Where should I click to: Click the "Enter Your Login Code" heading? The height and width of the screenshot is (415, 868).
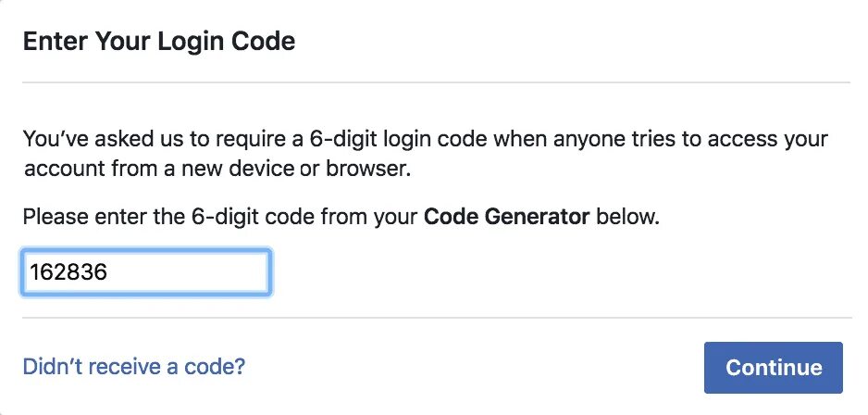[x=159, y=42]
